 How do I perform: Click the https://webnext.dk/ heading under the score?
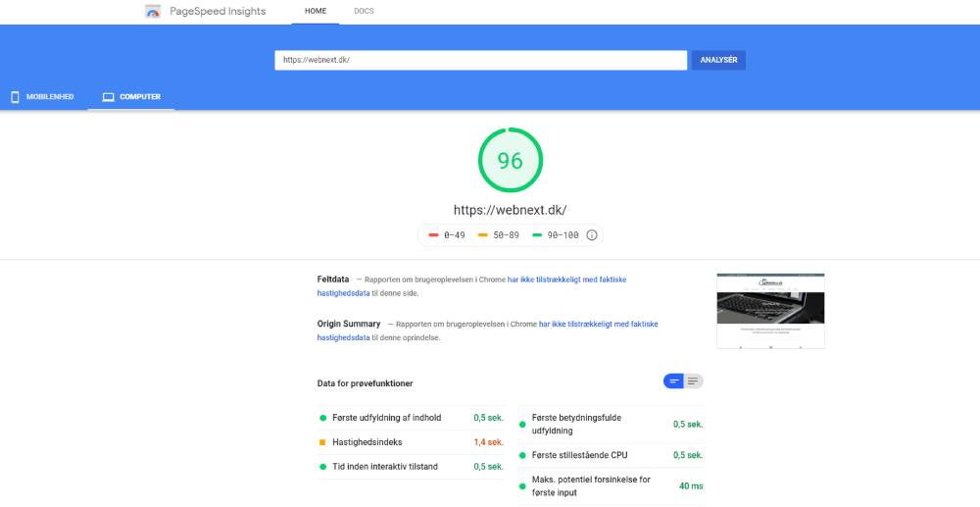click(x=510, y=210)
